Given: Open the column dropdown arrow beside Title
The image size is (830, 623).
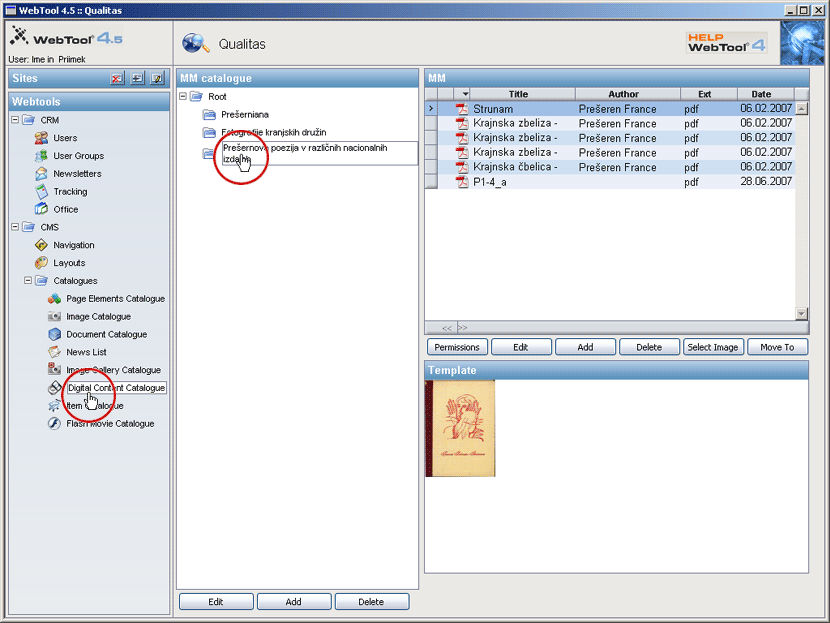Looking at the screenshot, I should (465, 94).
